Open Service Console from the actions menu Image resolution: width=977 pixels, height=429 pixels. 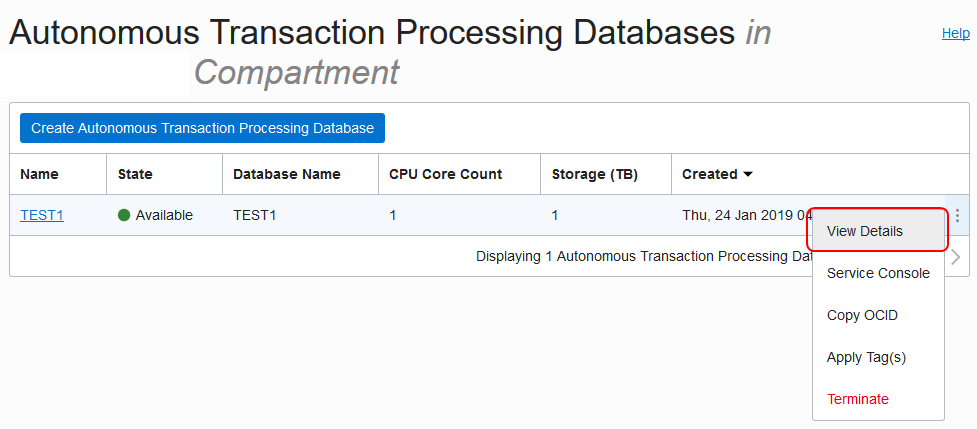coord(877,273)
